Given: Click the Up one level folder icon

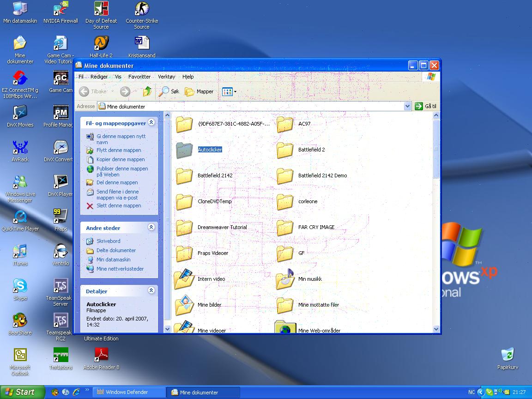Looking at the screenshot, I should pyautogui.click(x=147, y=91).
